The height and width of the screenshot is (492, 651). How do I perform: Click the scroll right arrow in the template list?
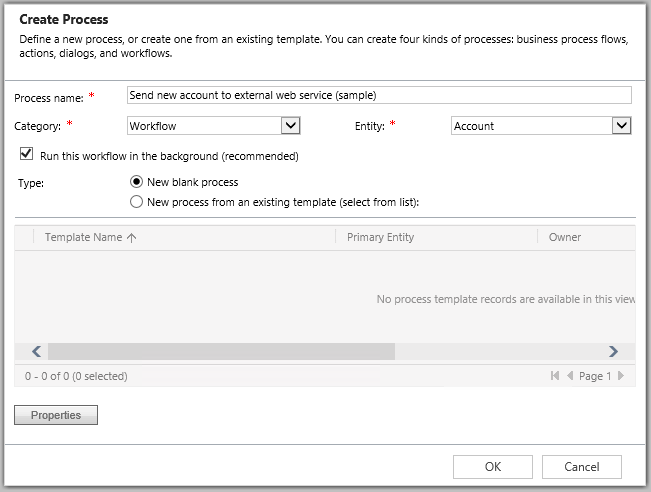point(613,352)
